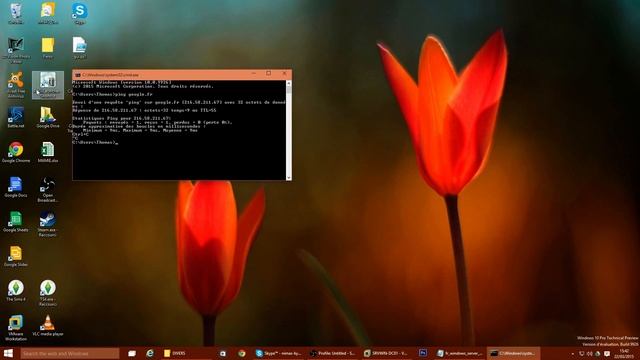Open the taskbar clock and date
Screen dimensions: 640x360
624,354
